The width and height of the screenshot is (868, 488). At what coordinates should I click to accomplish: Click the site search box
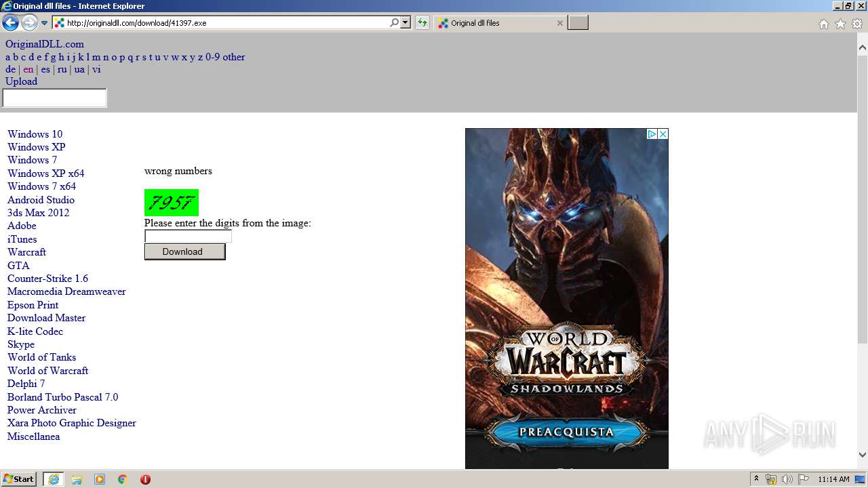point(55,98)
